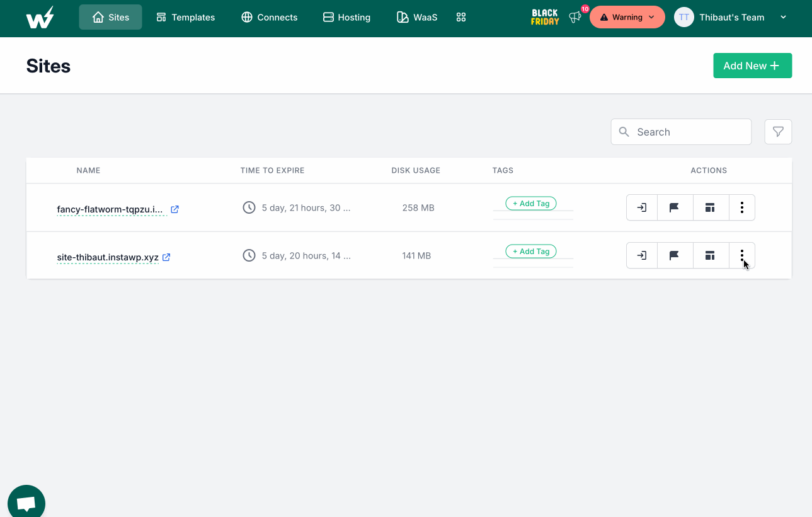
Task: Open the chat support bubble
Action: pyautogui.click(x=26, y=503)
